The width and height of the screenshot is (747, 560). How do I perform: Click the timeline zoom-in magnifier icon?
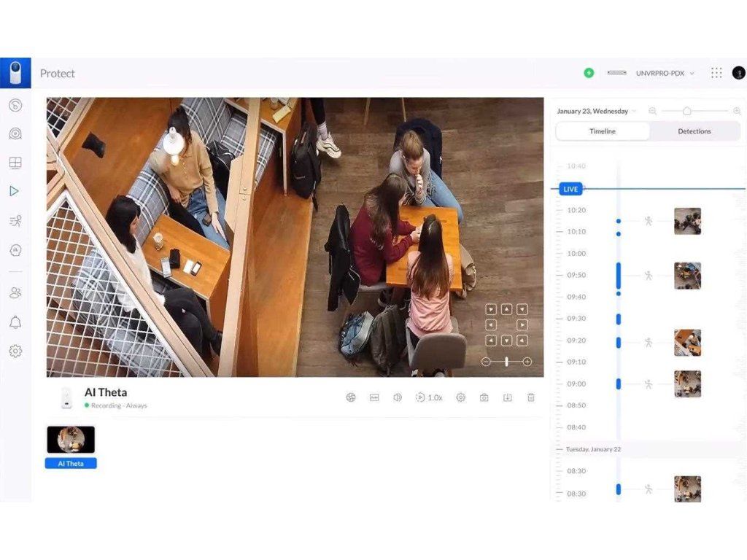(x=737, y=111)
